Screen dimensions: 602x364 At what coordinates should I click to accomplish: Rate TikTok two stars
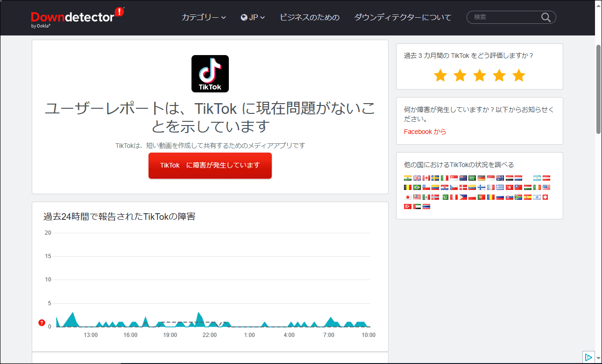pos(460,75)
